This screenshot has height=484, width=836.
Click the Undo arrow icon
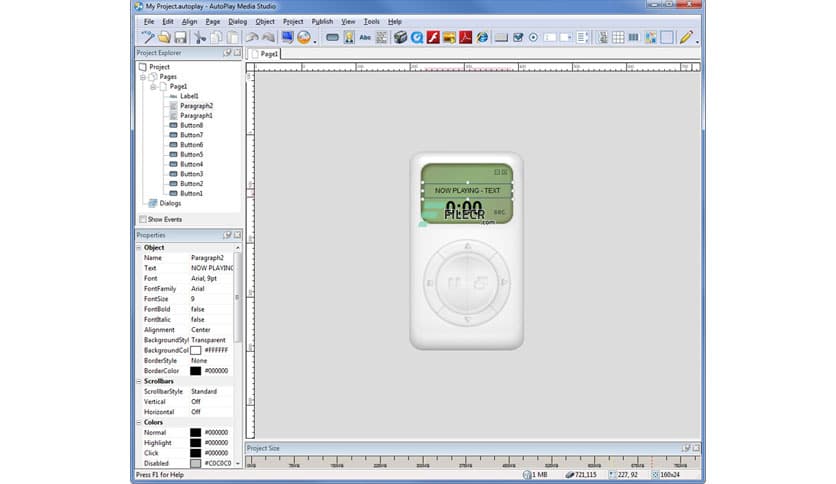pyautogui.click(x=252, y=37)
